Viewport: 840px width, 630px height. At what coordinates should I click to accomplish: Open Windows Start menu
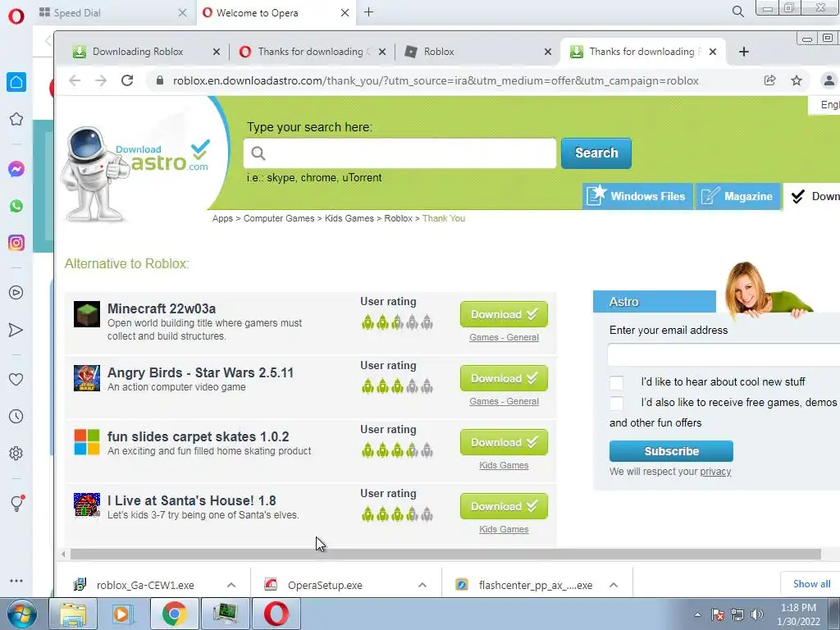[22, 614]
